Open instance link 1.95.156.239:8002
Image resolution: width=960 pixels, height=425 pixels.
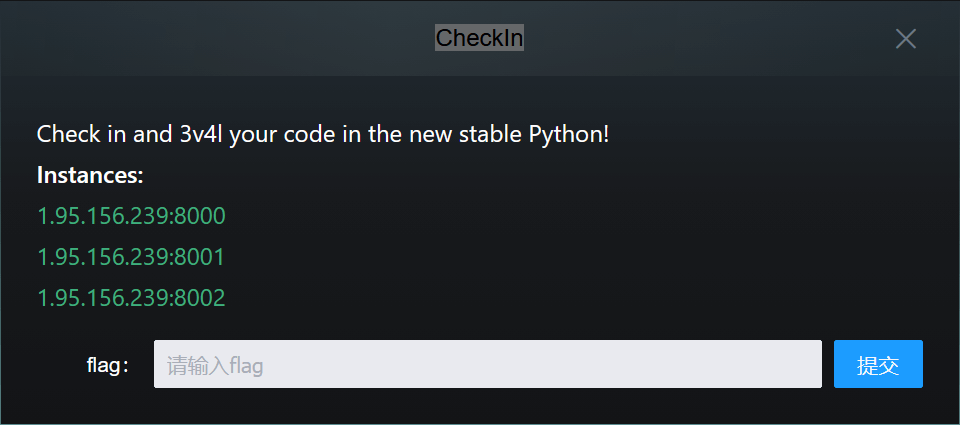(131, 298)
